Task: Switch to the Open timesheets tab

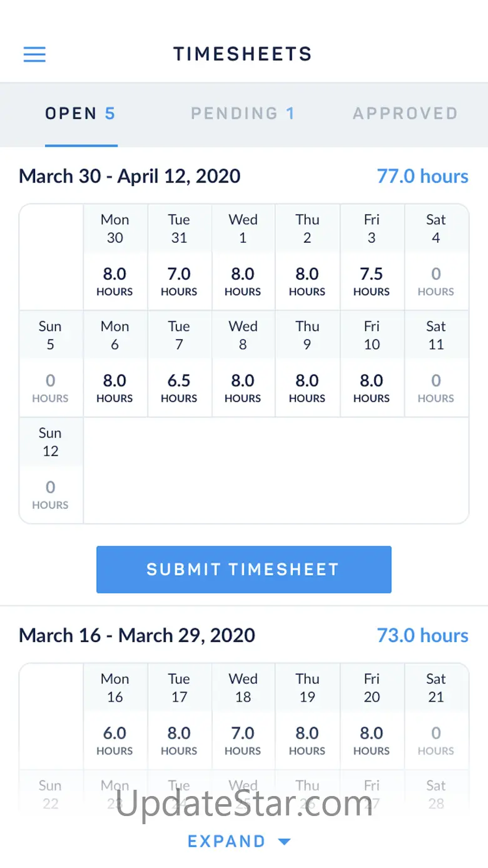Action: 81,114
